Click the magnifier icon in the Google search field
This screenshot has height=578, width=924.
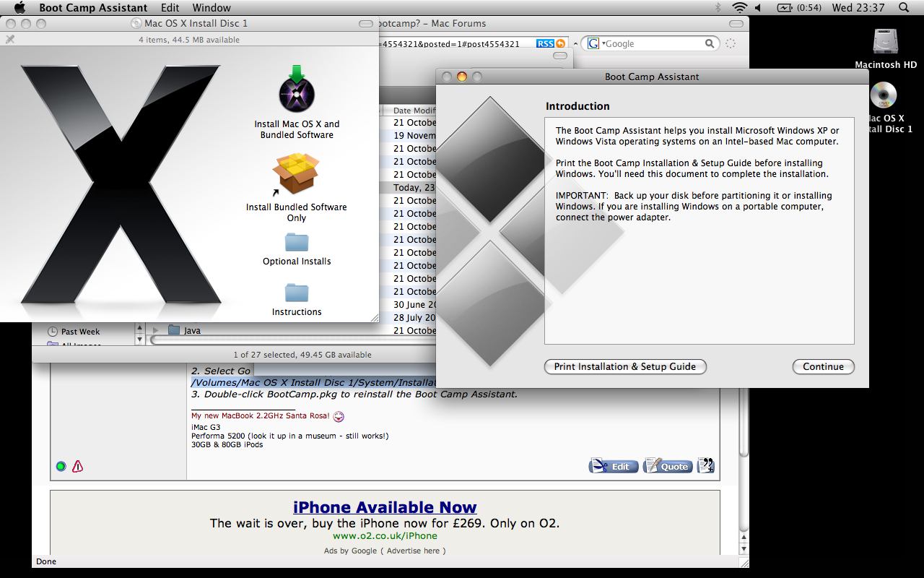[710, 43]
